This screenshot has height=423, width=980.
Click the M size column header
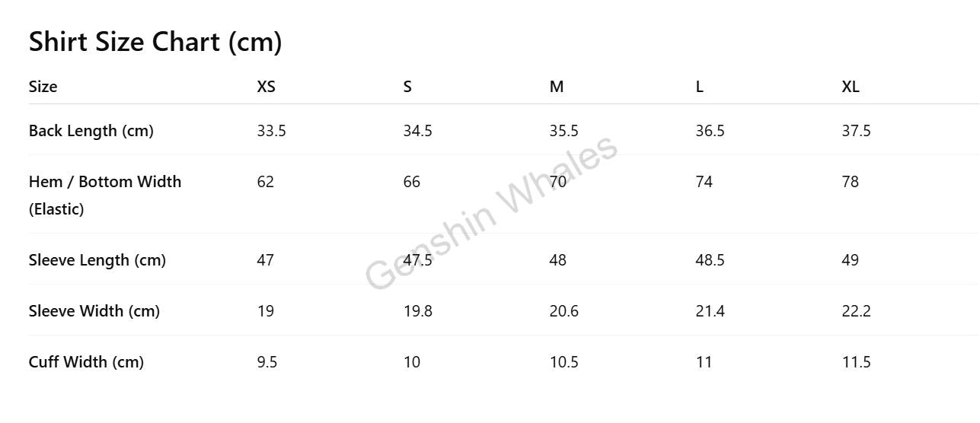tap(557, 87)
